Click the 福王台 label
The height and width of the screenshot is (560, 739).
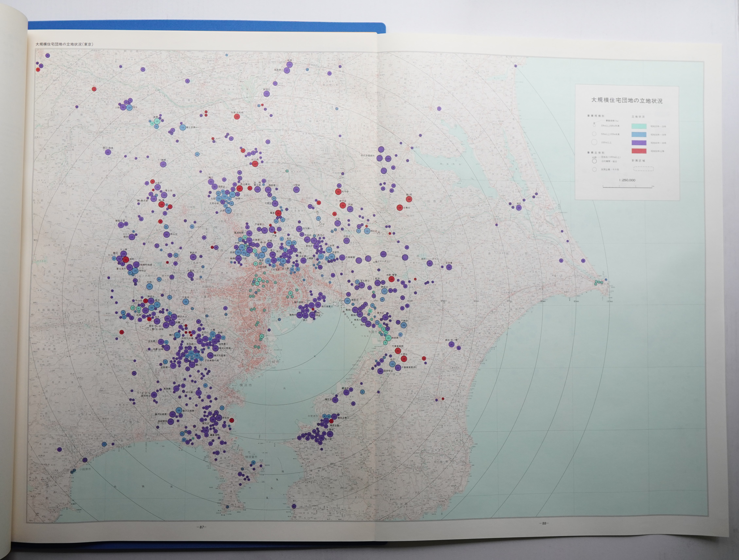[328, 399]
